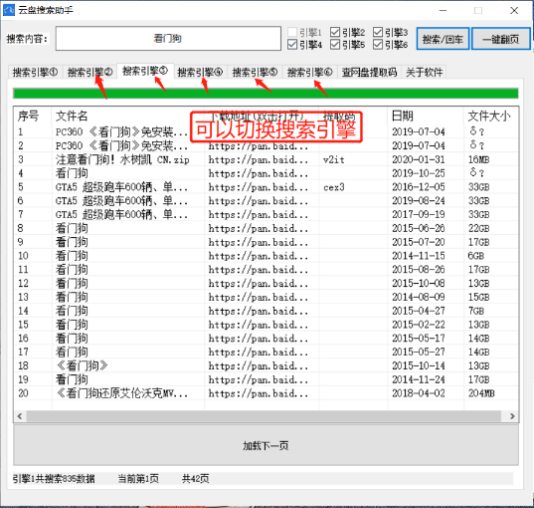Screen dimensions: 534x508
Task: Click the download link in row 12
Action: click(258, 283)
